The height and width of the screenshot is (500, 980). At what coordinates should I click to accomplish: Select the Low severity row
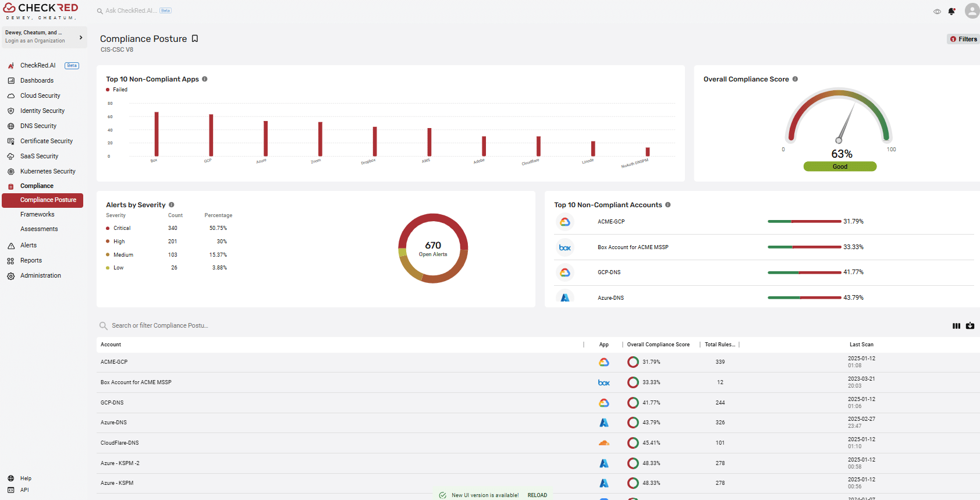[x=168, y=268]
